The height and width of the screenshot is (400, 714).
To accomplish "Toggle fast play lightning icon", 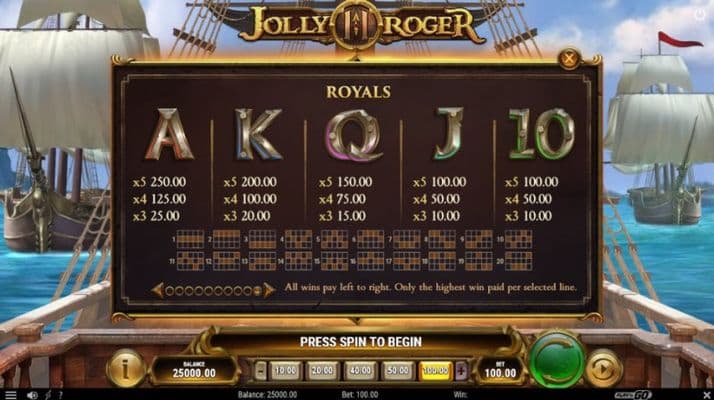I will [48, 395].
